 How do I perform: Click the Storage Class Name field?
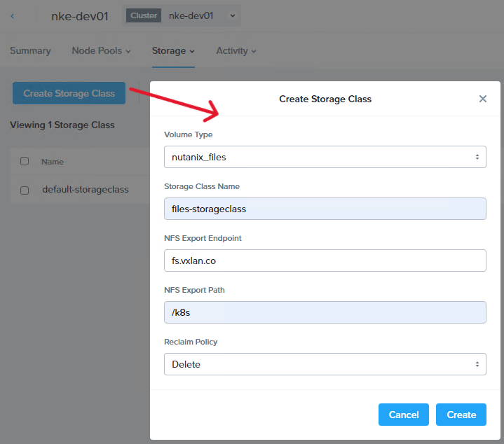pos(325,209)
